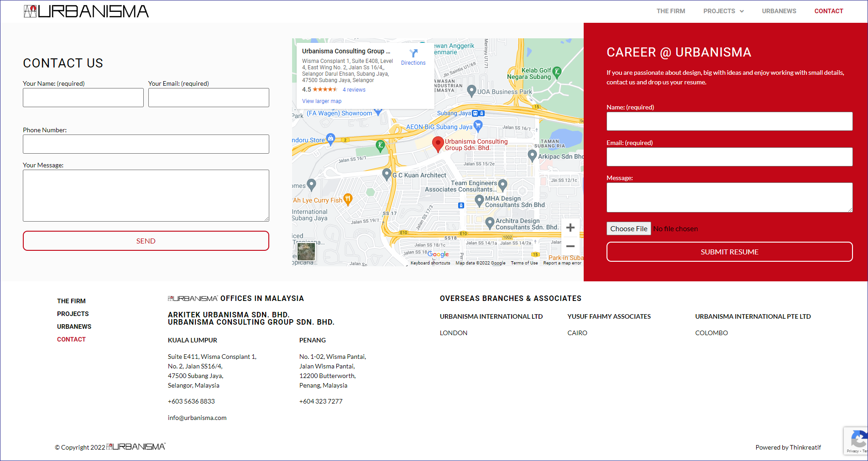Click Choose File to upload resume
The height and width of the screenshot is (461, 868).
(628, 228)
